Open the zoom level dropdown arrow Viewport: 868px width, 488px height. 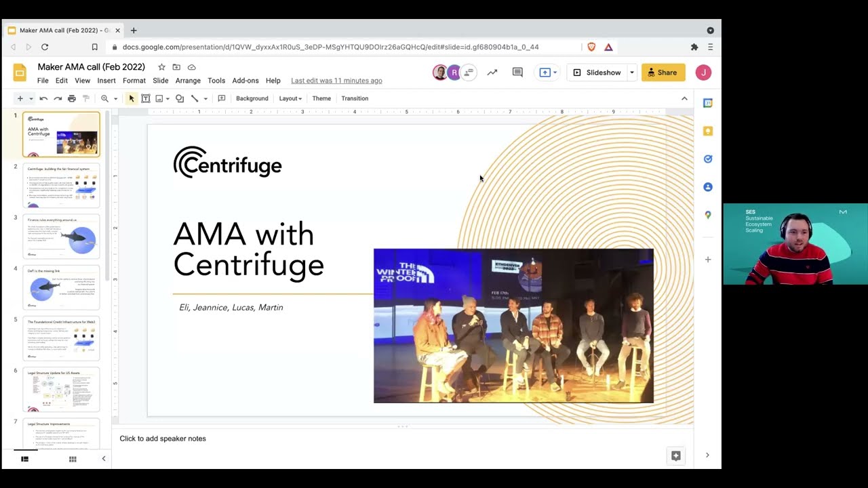coord(115,99)
